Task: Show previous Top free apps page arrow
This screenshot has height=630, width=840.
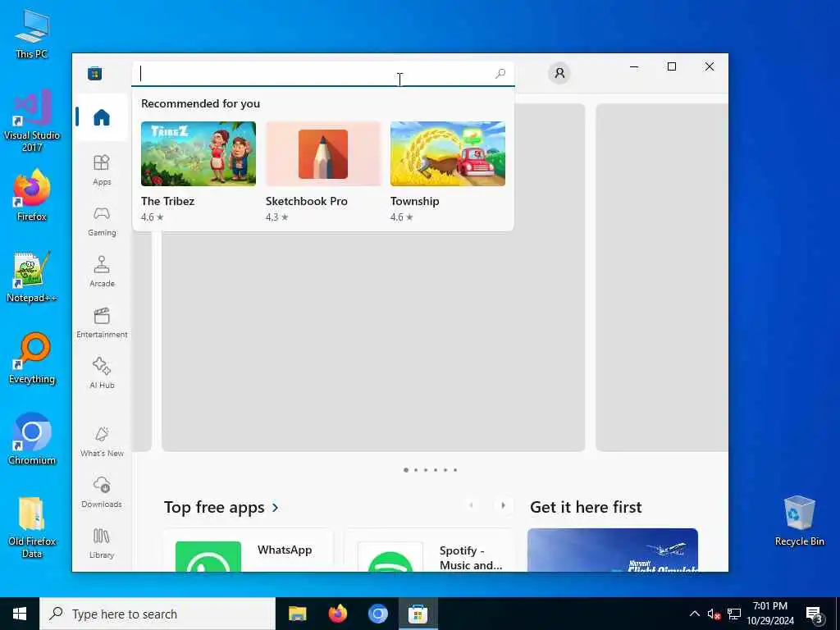Action: click(x=472, y=505)
